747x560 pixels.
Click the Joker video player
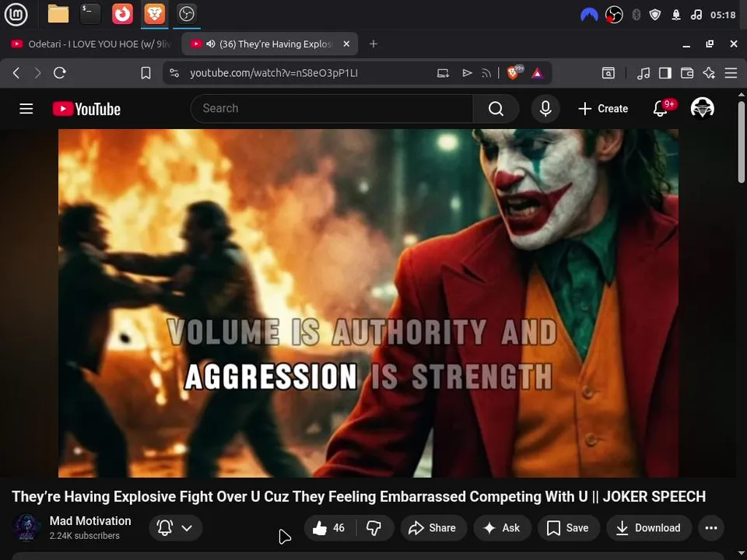[368, 303]
